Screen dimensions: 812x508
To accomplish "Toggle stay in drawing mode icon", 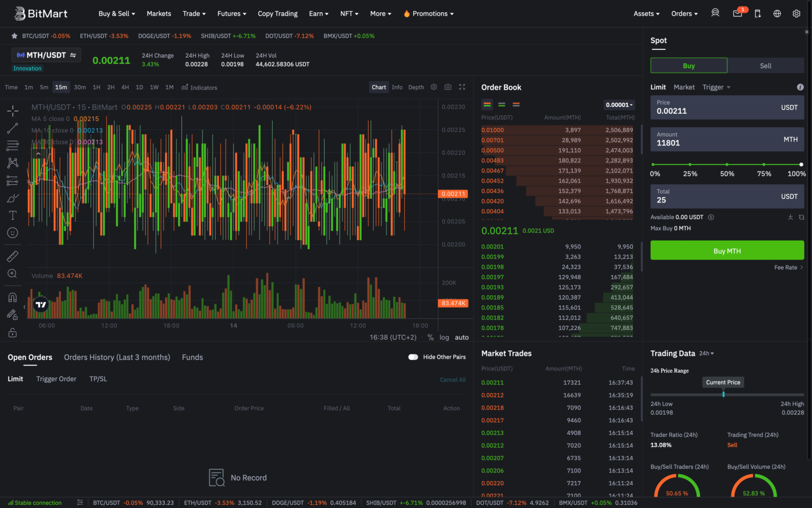I will (13, 315).
